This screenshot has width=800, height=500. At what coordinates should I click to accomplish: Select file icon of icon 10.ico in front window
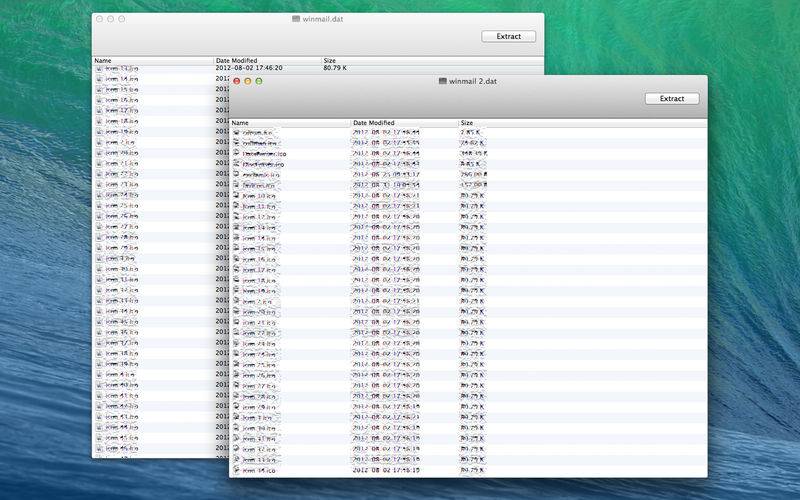point(236,195)
